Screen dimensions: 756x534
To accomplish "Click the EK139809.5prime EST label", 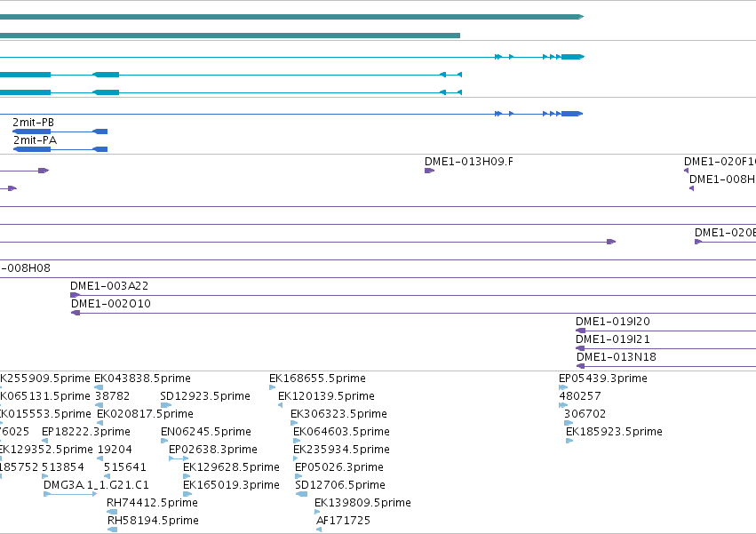I will click(x=362, y=503).
